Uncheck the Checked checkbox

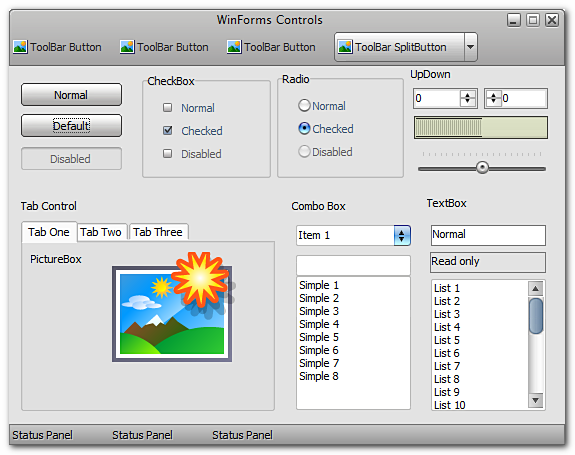pyautogui.click(x=168, y=130)
